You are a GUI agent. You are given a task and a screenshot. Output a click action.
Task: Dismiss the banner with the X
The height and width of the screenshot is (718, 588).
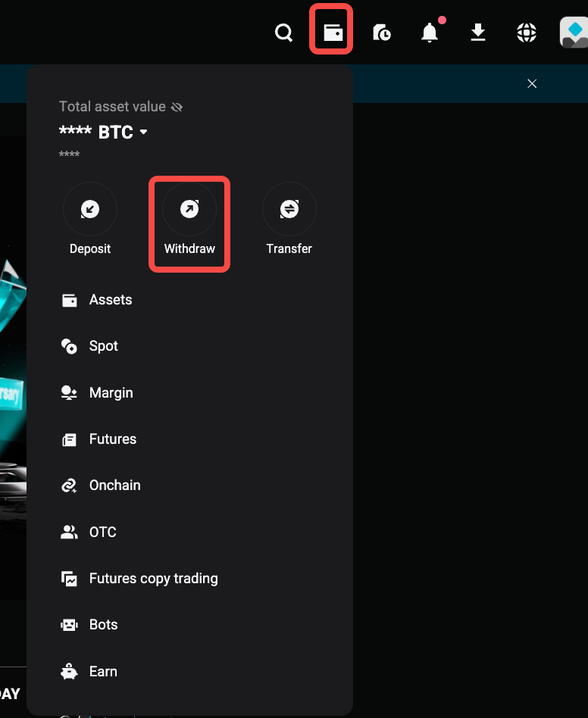click(x=532, y=83)
